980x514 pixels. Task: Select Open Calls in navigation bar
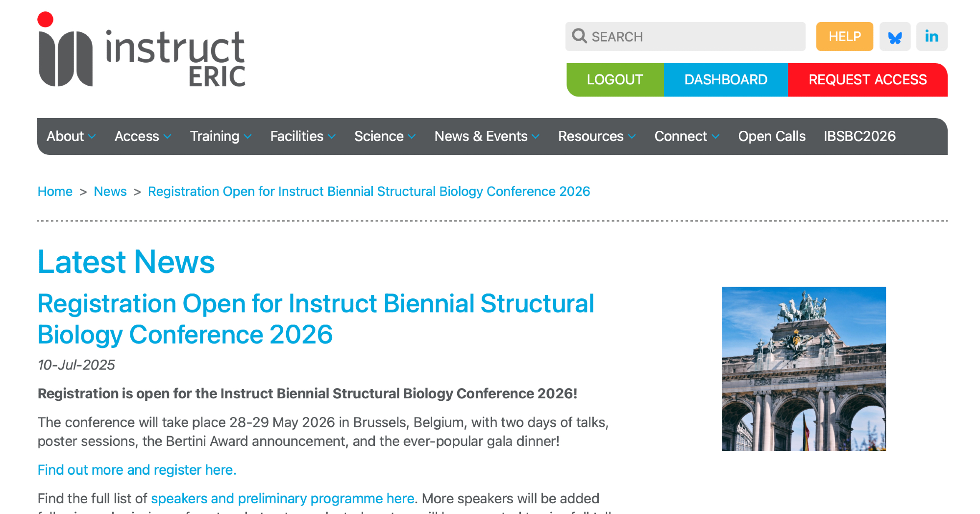[x=771, y=136]
